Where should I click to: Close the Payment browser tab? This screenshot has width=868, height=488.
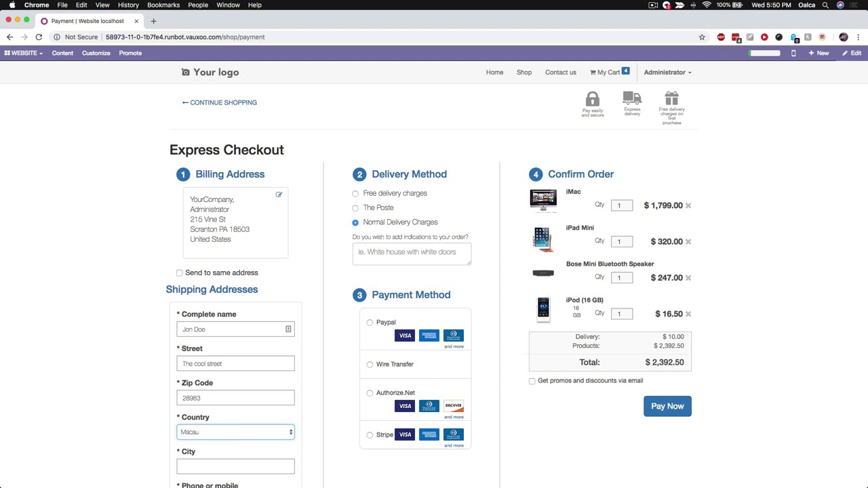pyautogui.click(x=136, y=21)
